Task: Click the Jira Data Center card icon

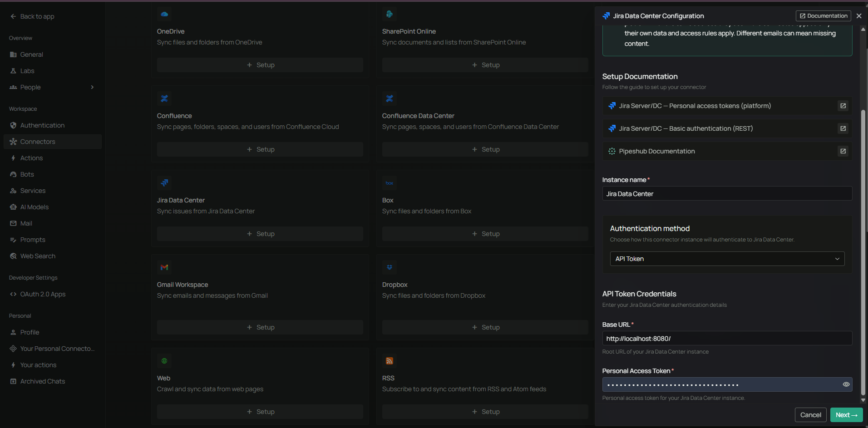Action: (x=164, y=183)
